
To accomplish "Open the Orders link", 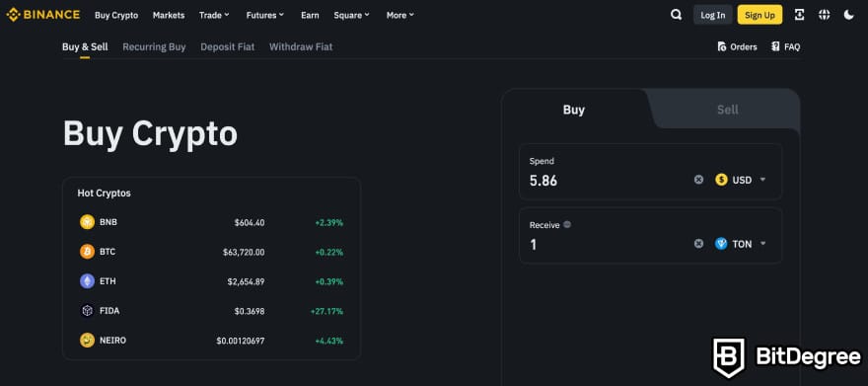I will tap(737, 47).
